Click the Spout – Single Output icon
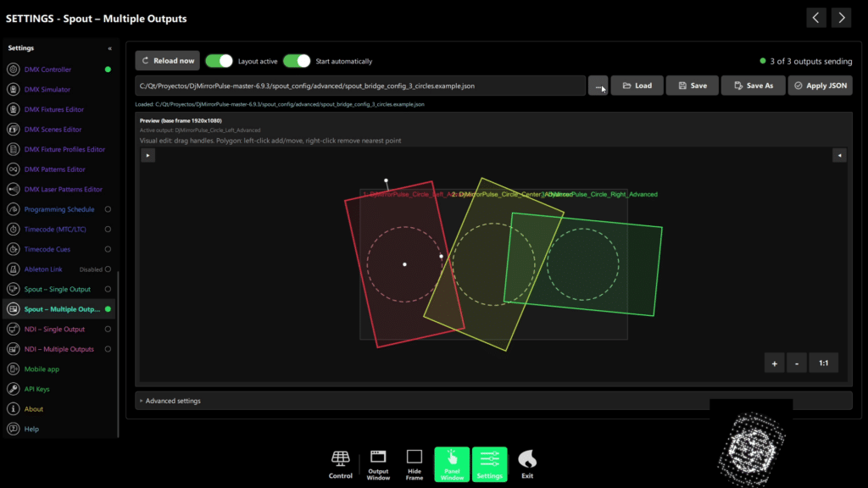The image size is (868, 488). click(14, 289)
